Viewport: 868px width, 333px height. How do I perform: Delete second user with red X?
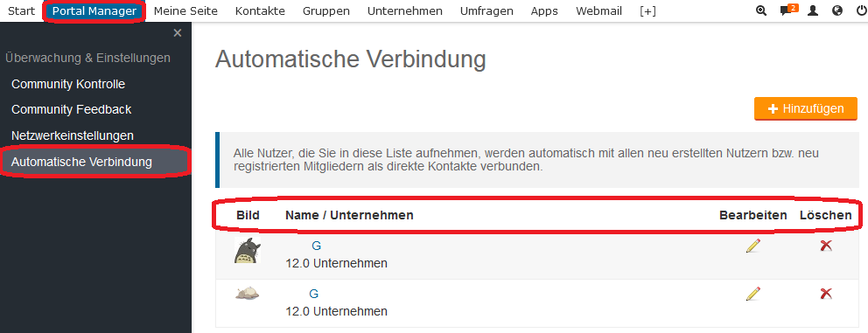click(x=826, y=293)
